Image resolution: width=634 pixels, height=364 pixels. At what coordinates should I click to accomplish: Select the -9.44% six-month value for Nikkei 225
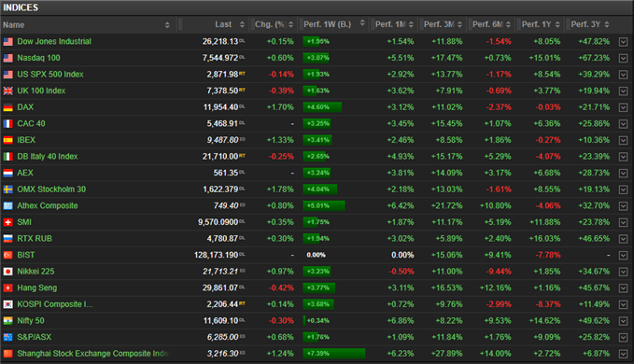pos(499,272)
